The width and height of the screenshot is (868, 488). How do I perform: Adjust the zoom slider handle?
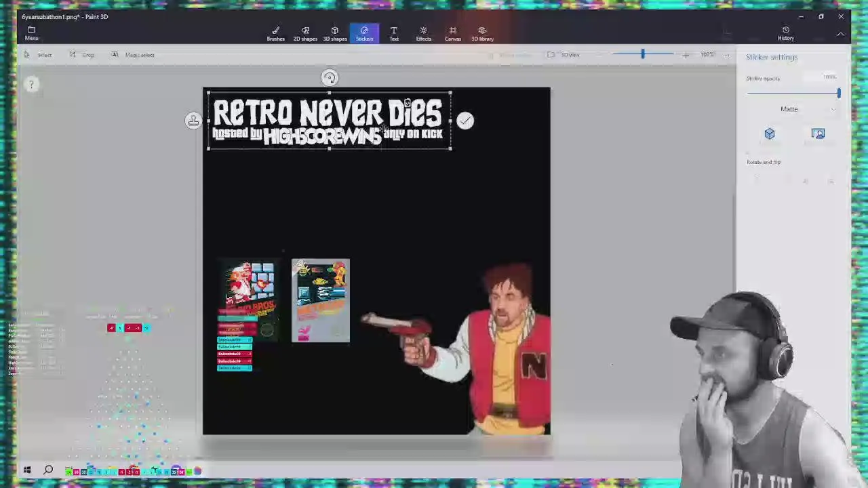[x=643, y=54]
